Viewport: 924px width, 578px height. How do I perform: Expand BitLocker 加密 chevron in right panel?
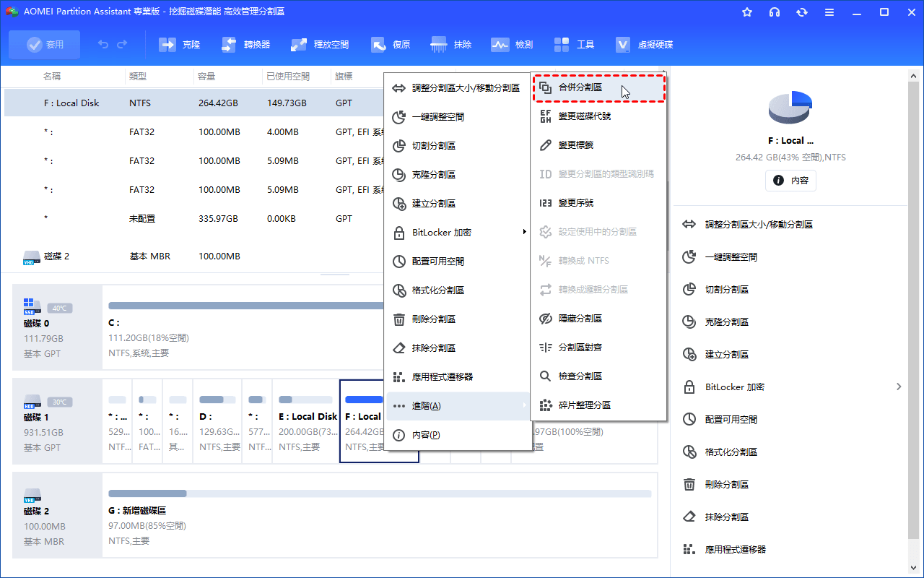click(x=899, y=387)
